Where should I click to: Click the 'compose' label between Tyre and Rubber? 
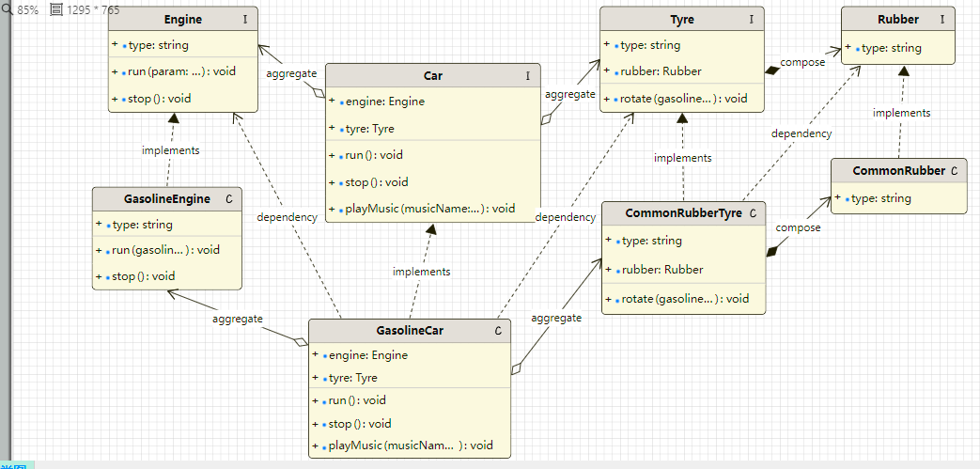[x=802, y=62]
